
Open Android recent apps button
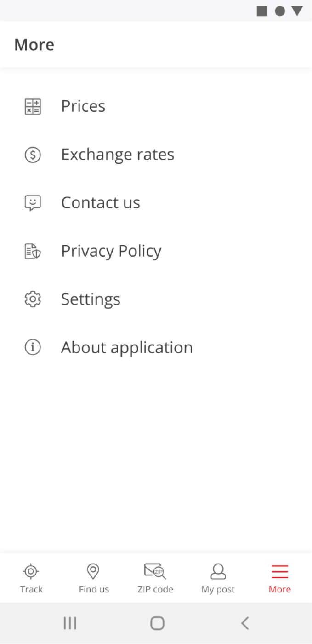point(70,623)
